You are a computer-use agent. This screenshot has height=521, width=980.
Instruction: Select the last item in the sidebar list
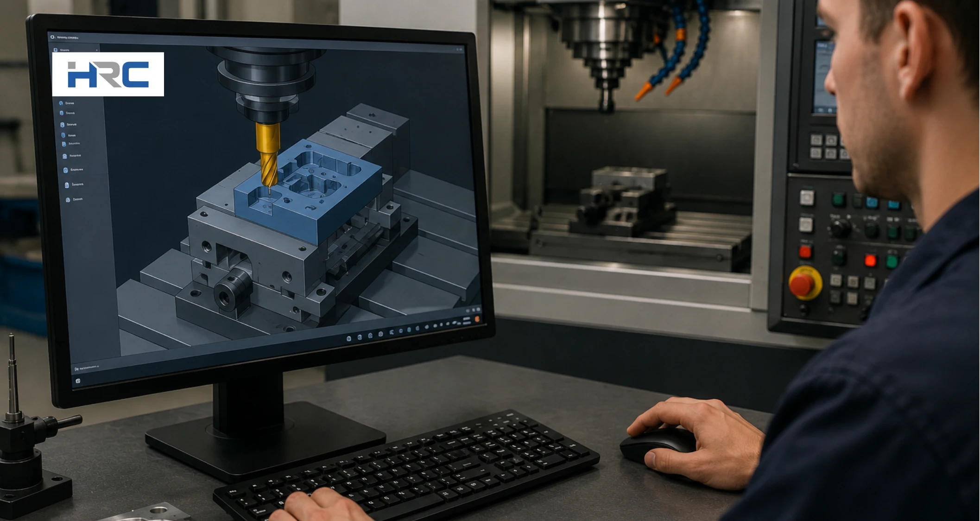(x=74, y=200)
